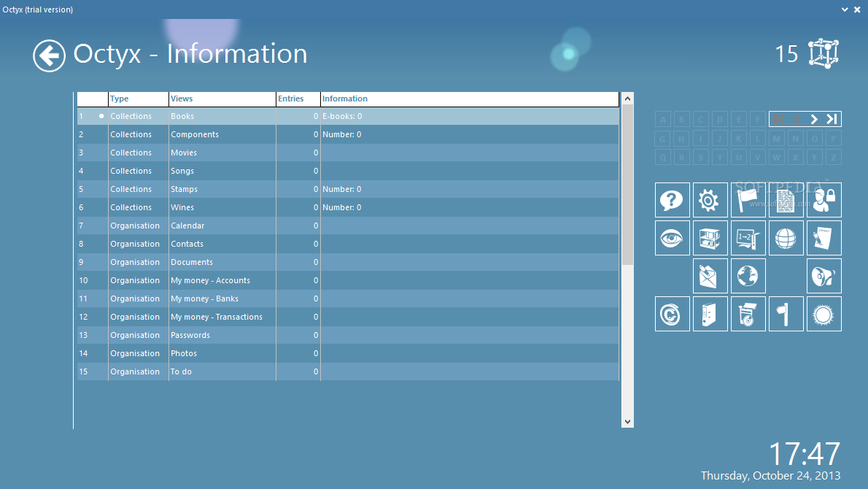The width and height of the screenshot is (868, 489).
Task: Click the user with padlock tile
Action: point(824,200)
